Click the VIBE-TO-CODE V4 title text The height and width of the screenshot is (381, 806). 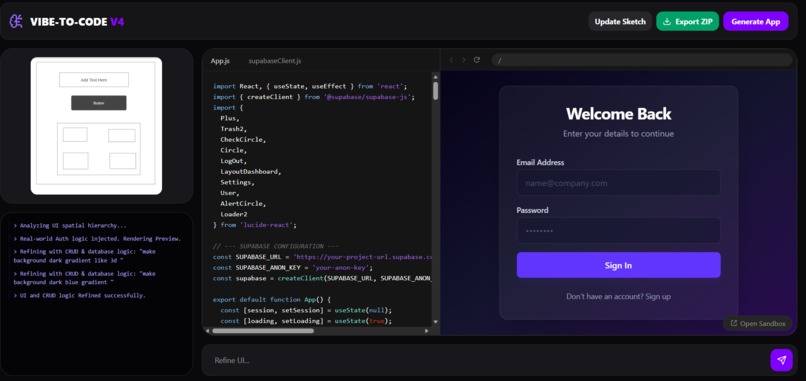pos(77,22)
